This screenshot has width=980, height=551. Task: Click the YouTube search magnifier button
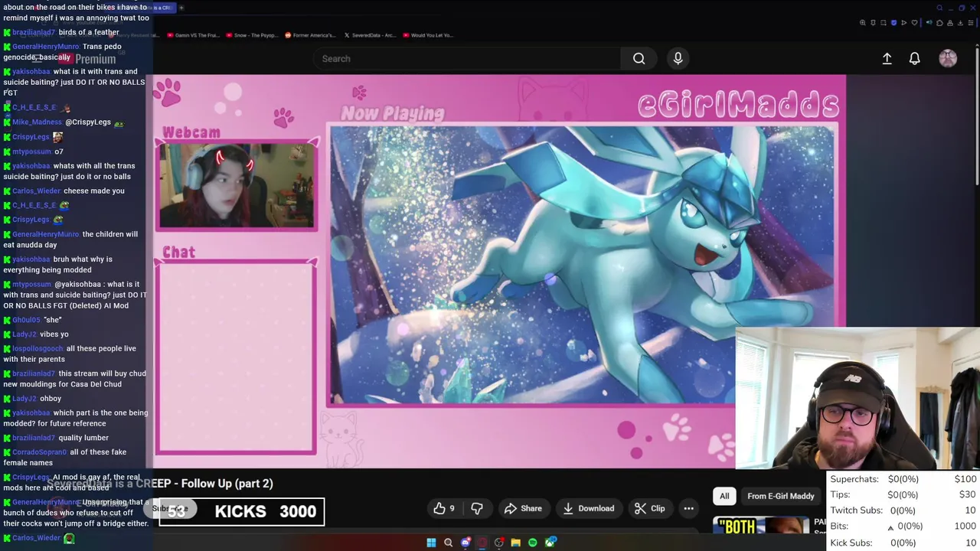pos(639,58)
